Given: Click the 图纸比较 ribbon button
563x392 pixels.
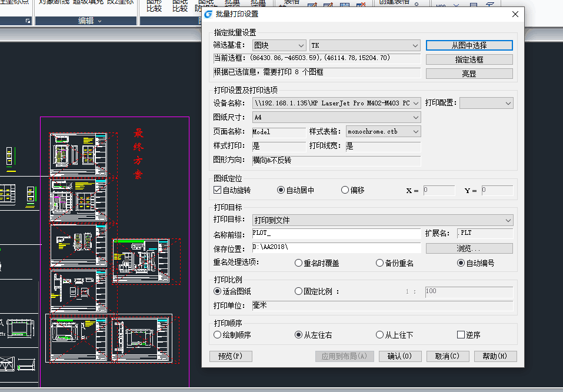Looking at the screenshot, I should [x=180, y=5].
